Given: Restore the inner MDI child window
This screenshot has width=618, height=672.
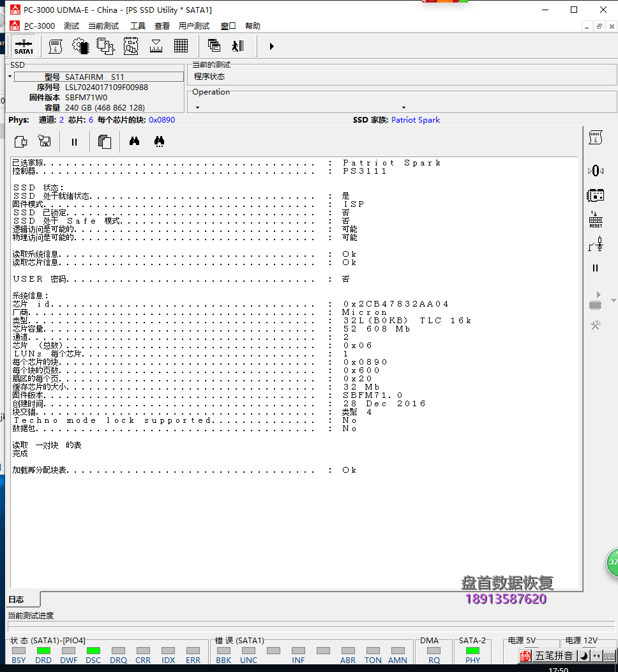Looking at the screenshot, I should [x=599, y=27].
